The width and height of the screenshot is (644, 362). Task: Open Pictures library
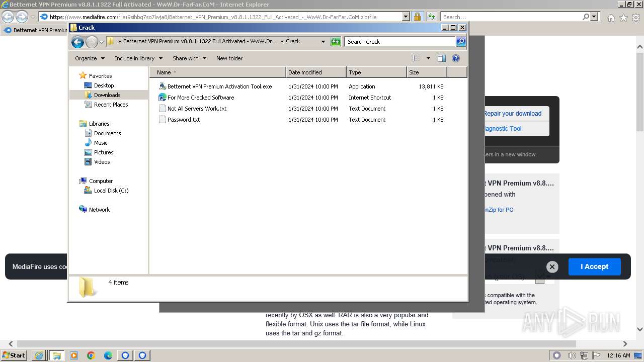104,152
